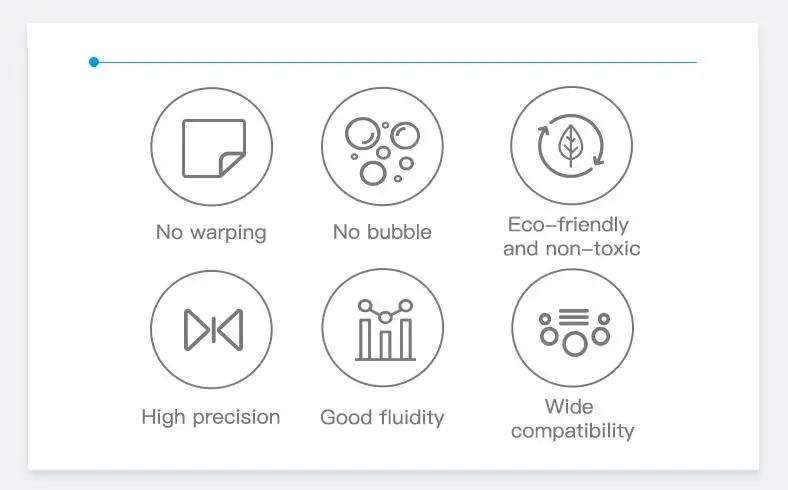The width and height of the screenshot is (788, 490).
Task: Click the line graph nodes above the bars
Action: [385, 311]
